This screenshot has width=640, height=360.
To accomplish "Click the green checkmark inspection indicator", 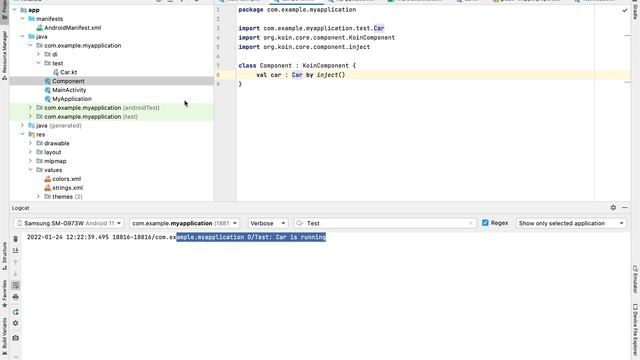I will [x=625, y=10].
